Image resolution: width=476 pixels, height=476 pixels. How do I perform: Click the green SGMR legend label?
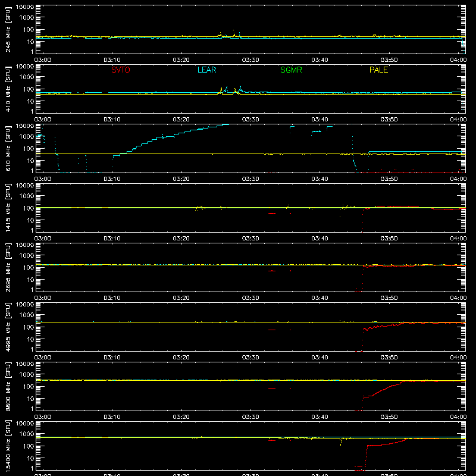[291, 70]
